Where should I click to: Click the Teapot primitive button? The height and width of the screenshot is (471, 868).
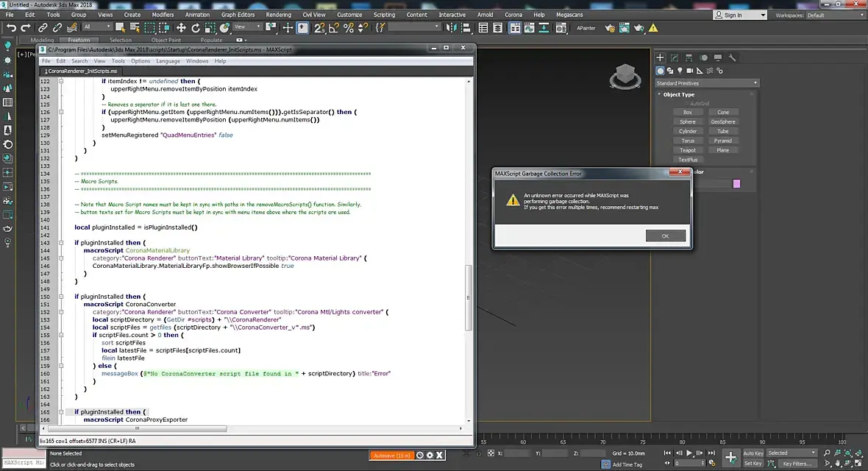[688, 150]
